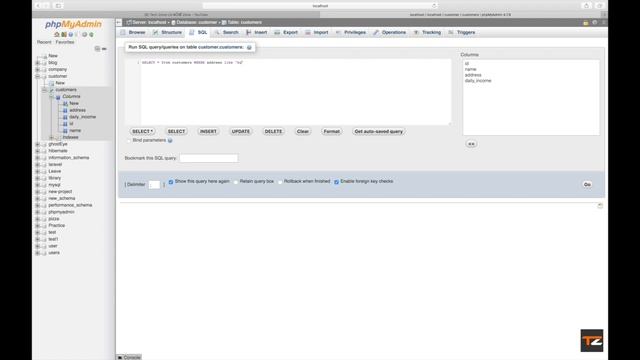Insert selected column with the << button

(471, 144)
